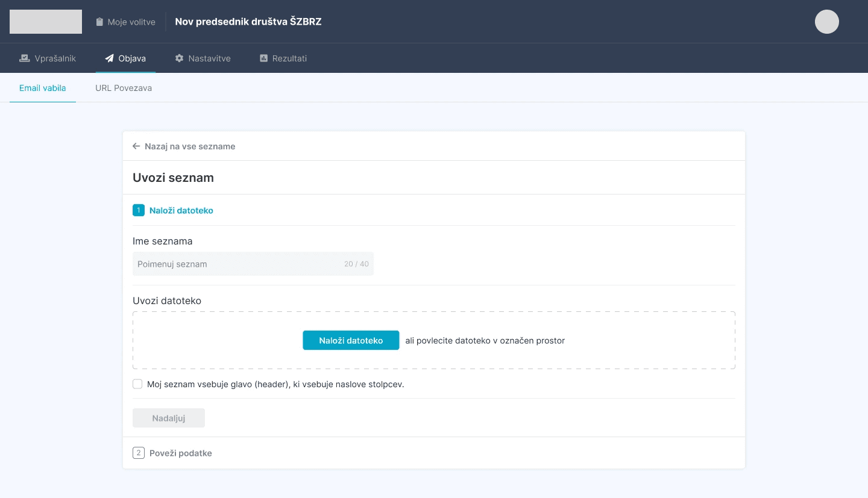
Task: Collapse step 1 Naloži datoteko
Action: click(x=181, y=210)
